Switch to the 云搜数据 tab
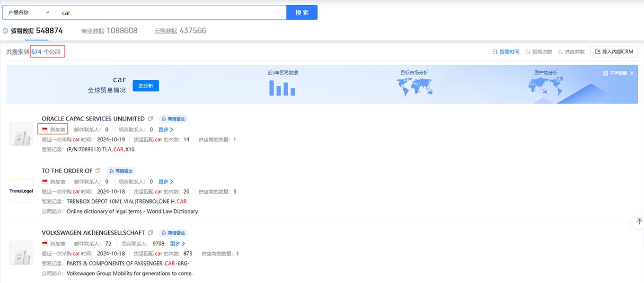 point(180,31)
